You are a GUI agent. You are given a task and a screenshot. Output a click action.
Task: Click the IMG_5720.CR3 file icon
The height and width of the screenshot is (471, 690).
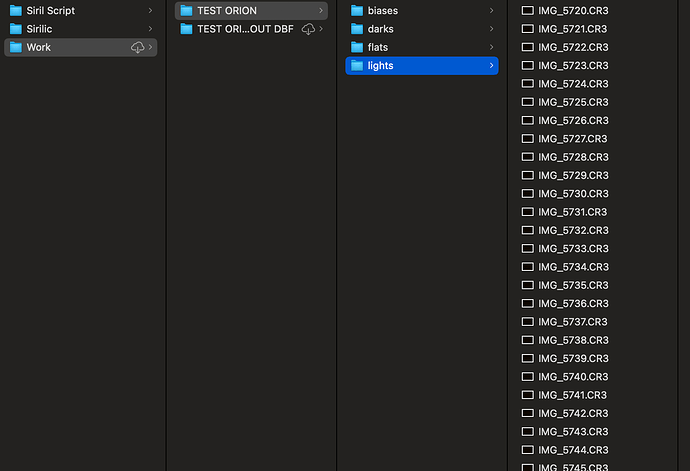[x=528, y=10]
